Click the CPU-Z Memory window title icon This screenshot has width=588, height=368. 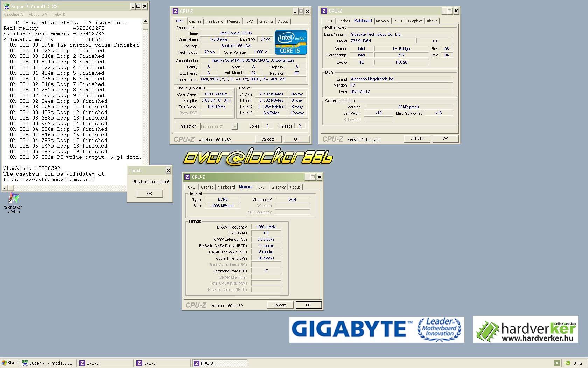tap(187, 177)
